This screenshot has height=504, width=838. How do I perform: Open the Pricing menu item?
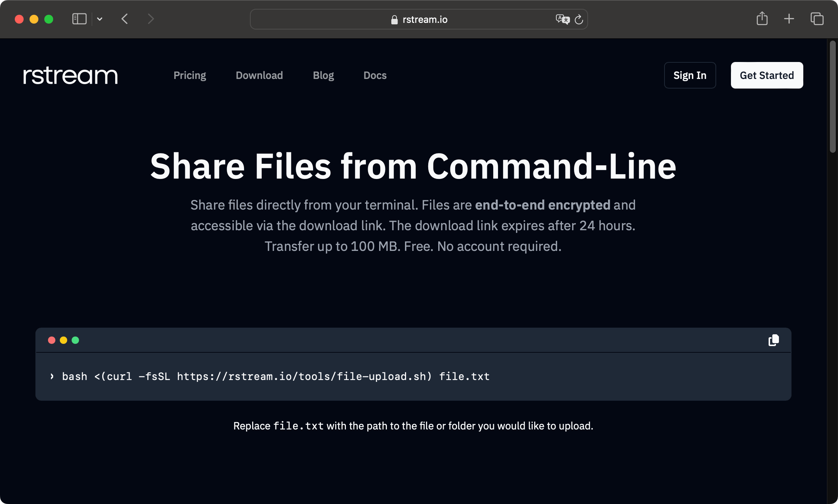coord(189,75)
